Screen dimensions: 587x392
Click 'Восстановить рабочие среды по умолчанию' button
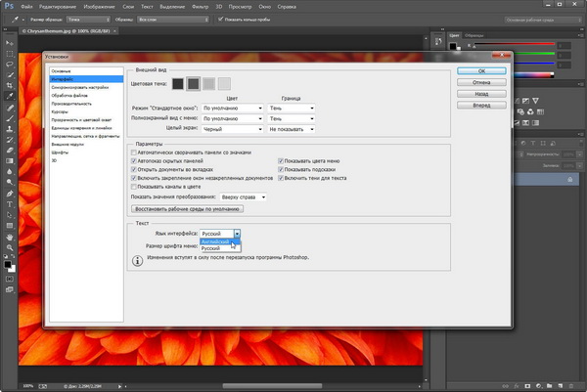(x=187, y=208)
